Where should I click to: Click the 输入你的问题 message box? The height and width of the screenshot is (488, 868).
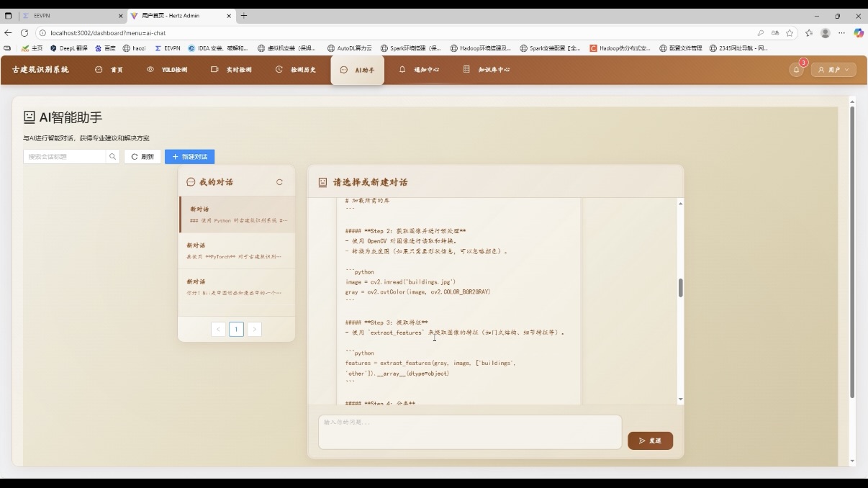pos(470,432)
